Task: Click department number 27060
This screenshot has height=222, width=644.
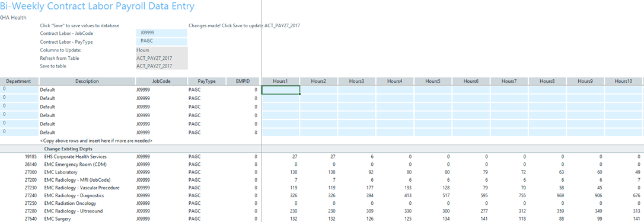Action: 31,172
